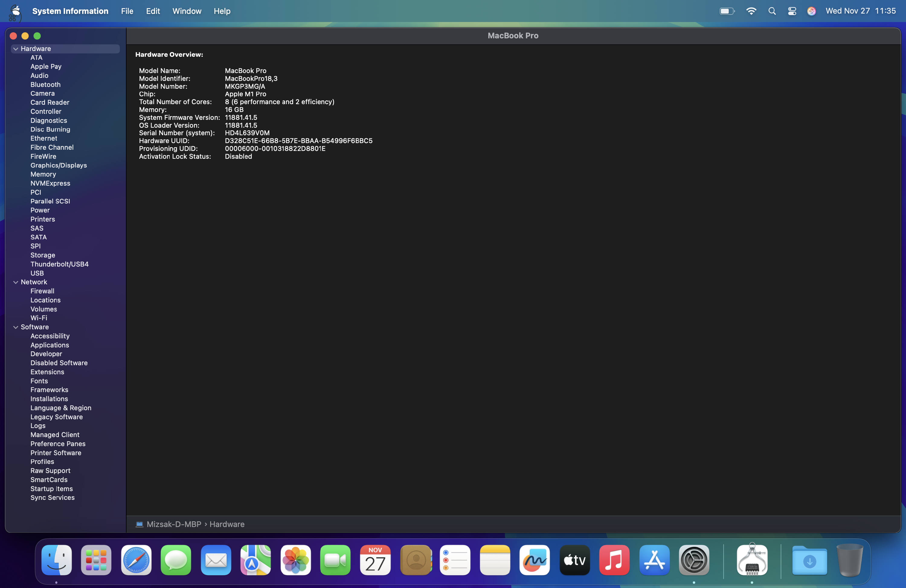This screenshot has width=906, height=588.
Task: Select Power under Hardware
Action: 40,210
